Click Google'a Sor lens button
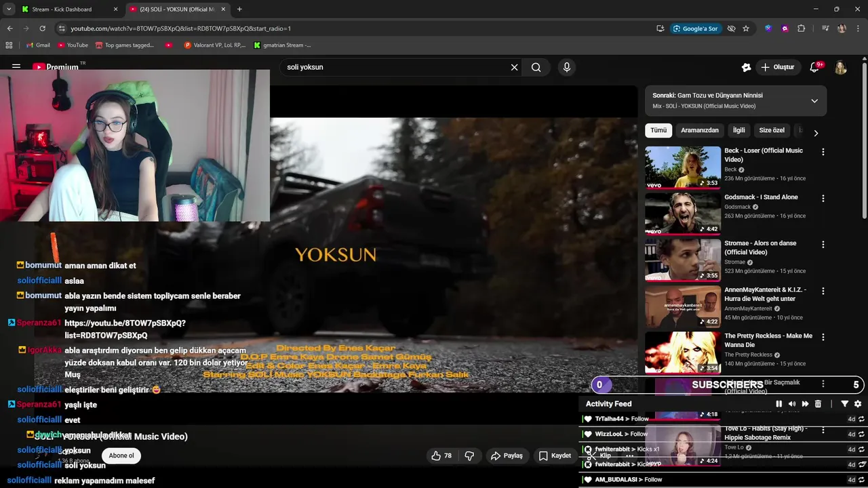The image size is (868, 488). click(695, 28)
